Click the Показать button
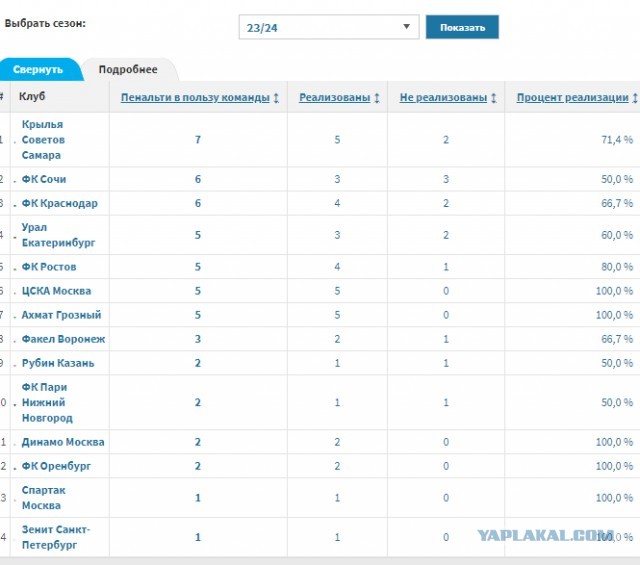Image resolution: width=640 pixels, height=565 pixels. click(x=462, y=27)
